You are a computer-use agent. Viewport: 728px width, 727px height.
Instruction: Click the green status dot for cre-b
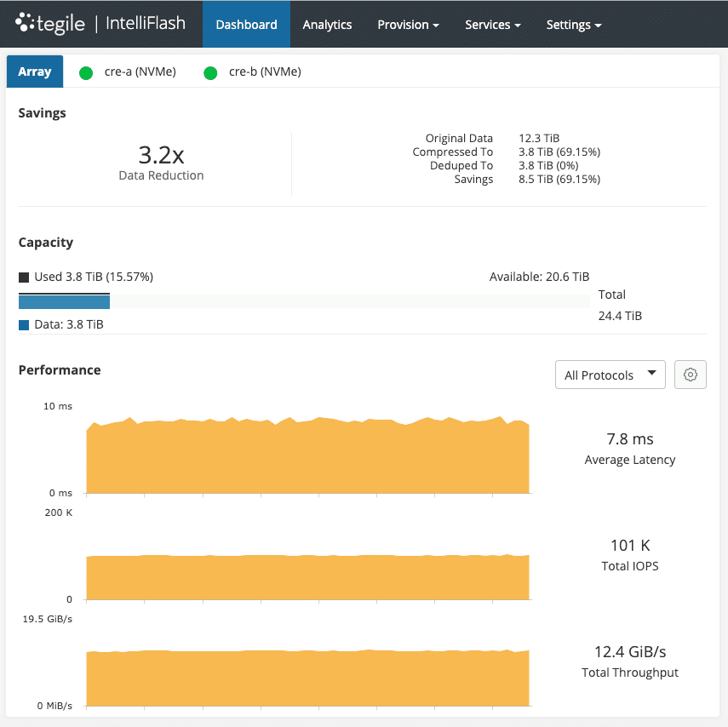210,72
